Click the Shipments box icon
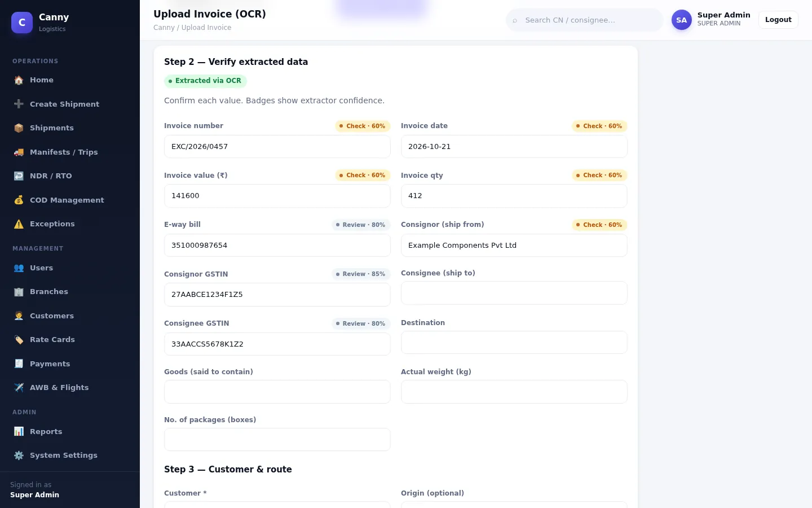Screen dimensions: 812x508 pos(19,128)
